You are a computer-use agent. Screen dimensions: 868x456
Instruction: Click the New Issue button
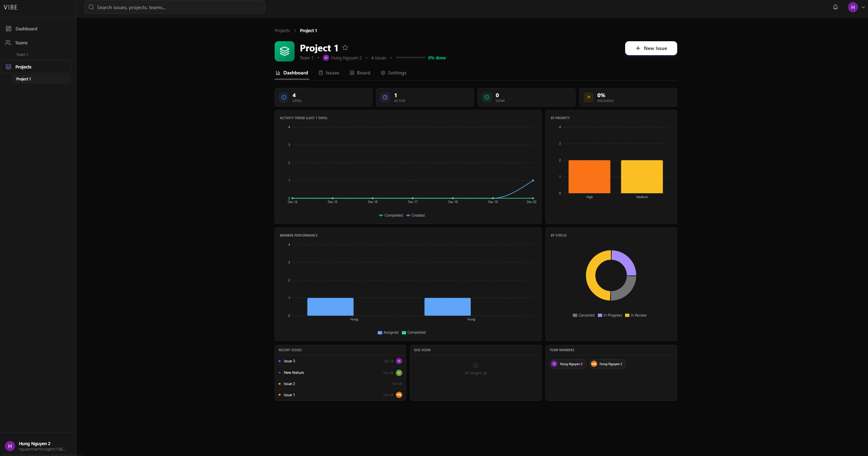[x=651, y=48]
